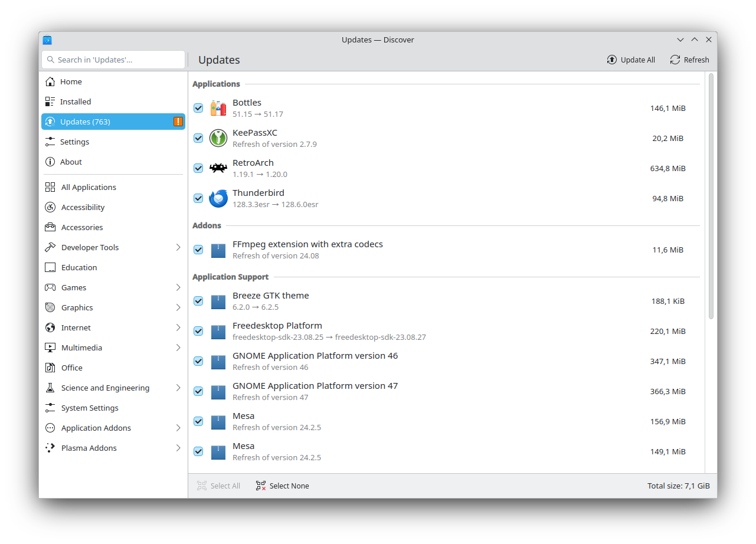The width and height of the screenshot is (756, 544).
Task: Click the Installed list icon in sidebar
Action: [x=50, y=101]
